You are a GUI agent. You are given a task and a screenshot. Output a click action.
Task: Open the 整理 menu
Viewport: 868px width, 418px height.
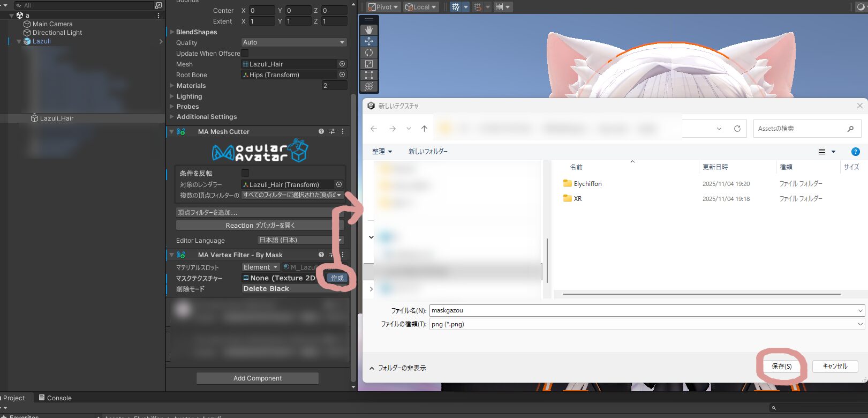[x=382, y=152]
